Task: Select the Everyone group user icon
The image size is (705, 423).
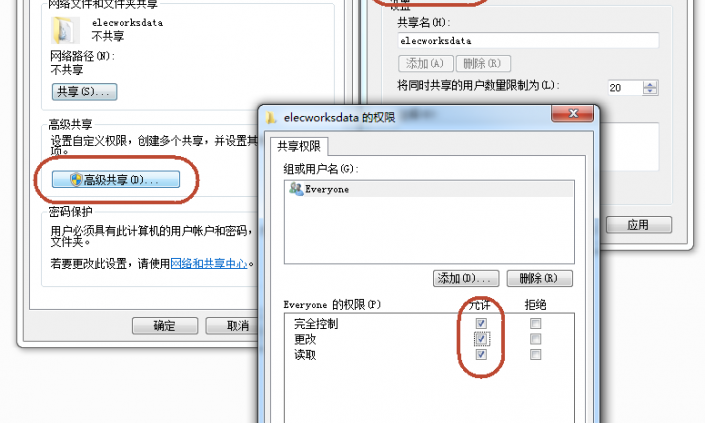Action: [x=296, y=189]
